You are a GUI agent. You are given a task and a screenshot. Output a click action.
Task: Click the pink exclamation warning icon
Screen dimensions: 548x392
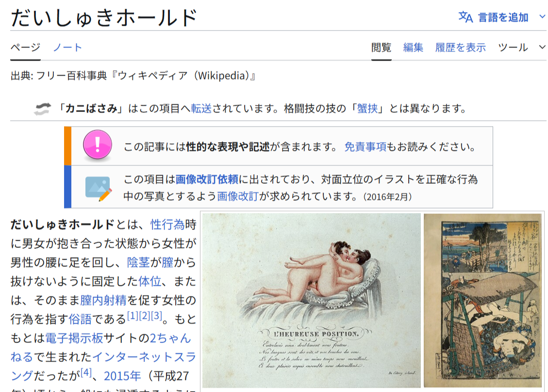(x=98, y=145)
